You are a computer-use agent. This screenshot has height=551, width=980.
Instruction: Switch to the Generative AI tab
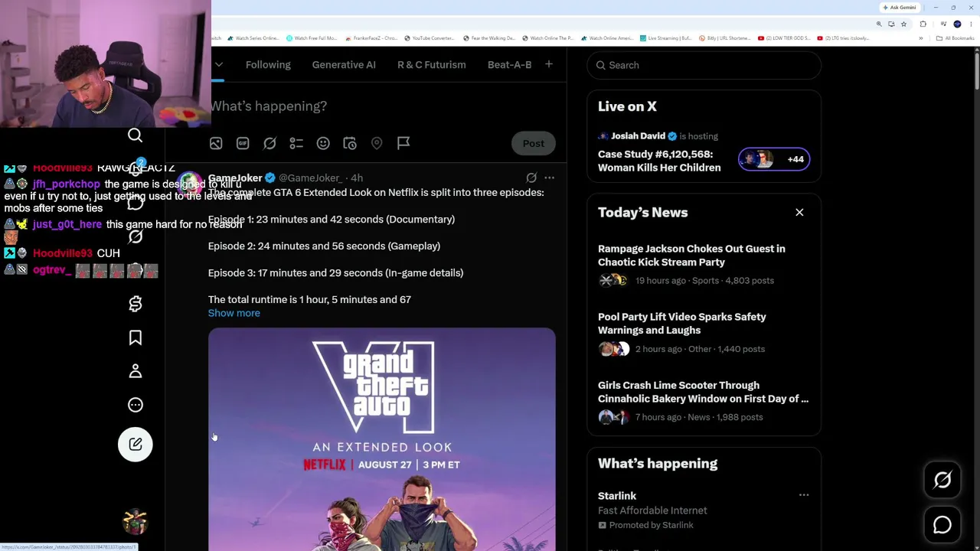(x=344, y=65)
